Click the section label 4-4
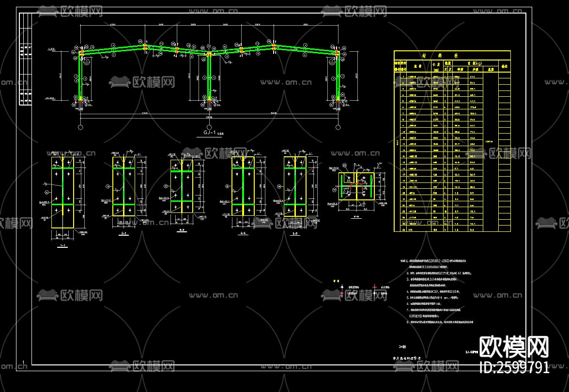569x392 pixels. click(243, 233)
